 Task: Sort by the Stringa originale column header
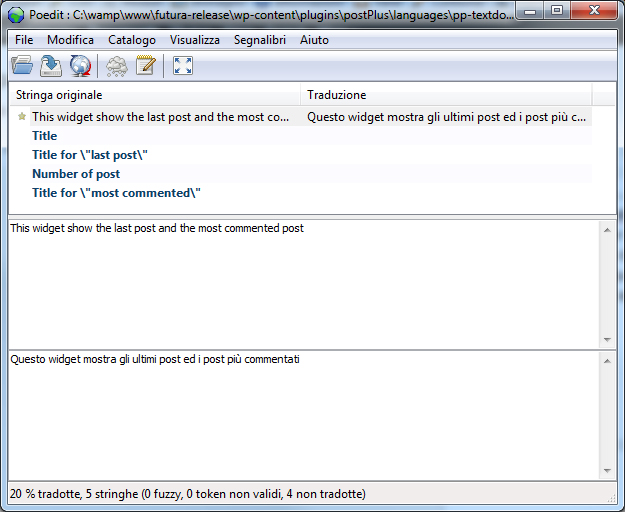tap(155, 95)
